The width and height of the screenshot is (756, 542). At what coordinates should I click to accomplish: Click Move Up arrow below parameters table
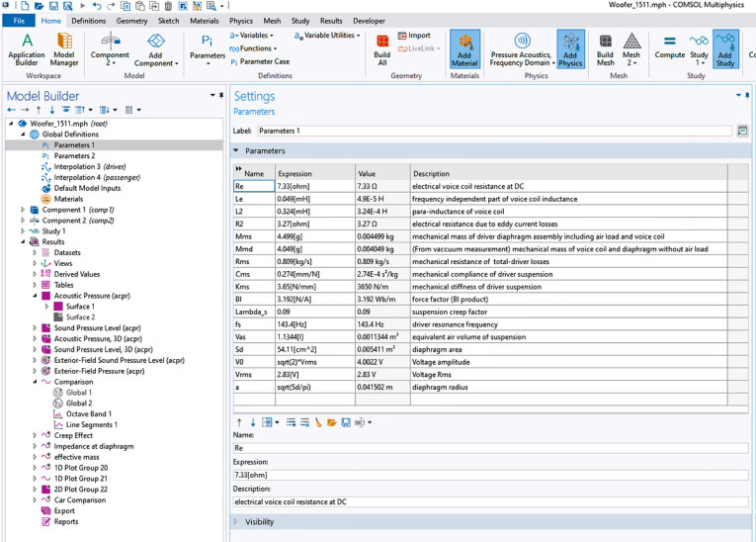coord(239,422)
